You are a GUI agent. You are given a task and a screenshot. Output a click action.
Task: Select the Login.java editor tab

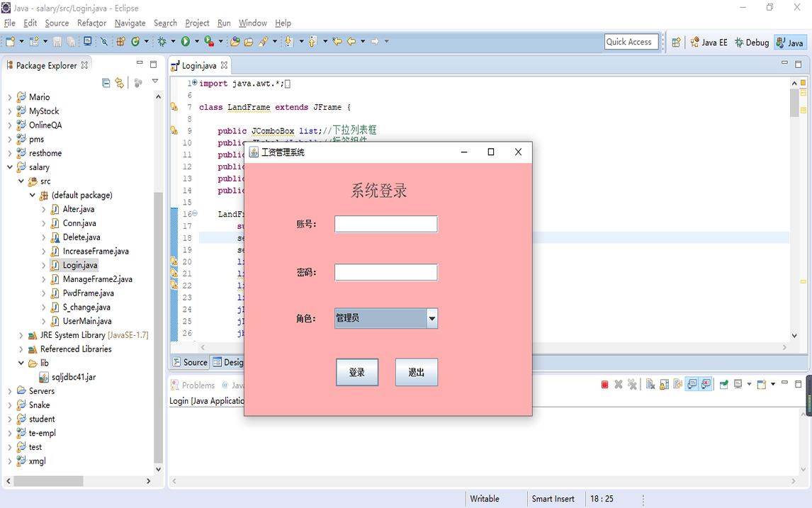199,66
